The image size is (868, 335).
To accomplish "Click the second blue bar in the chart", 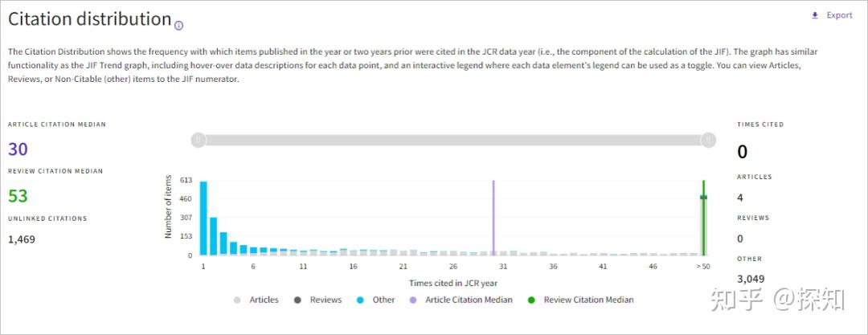I will click(214, 236).
